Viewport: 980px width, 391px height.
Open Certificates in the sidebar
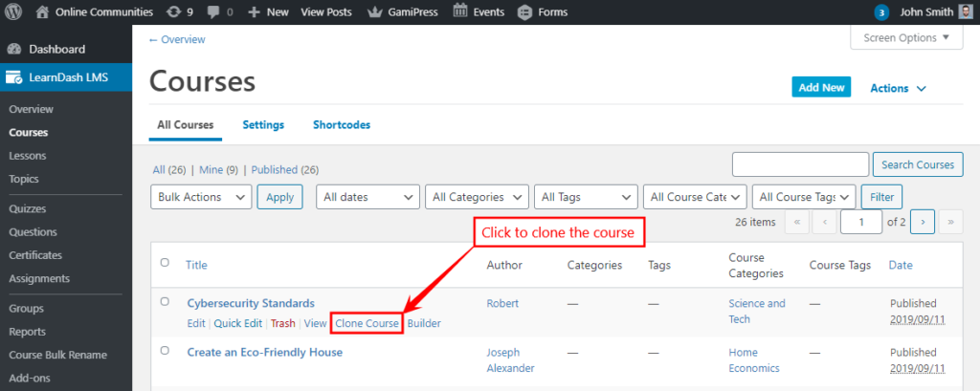[x=35, y=255]
